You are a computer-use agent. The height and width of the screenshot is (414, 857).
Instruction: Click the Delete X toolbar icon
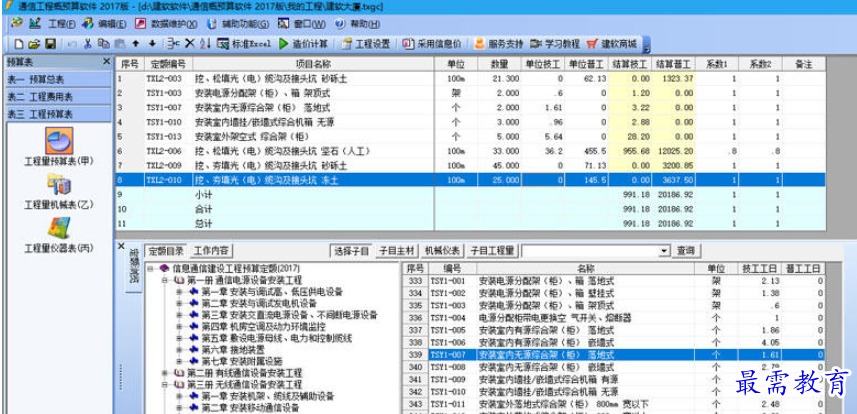(190, 44)
